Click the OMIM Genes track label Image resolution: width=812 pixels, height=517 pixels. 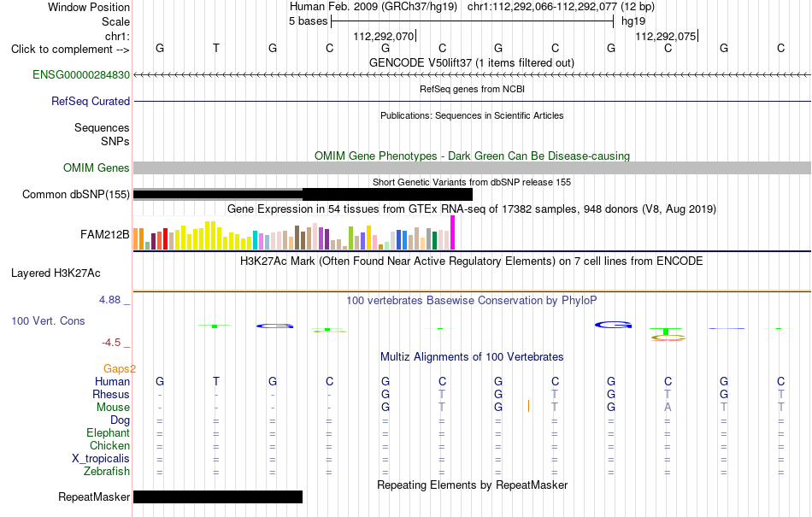[x=97, y=167]
